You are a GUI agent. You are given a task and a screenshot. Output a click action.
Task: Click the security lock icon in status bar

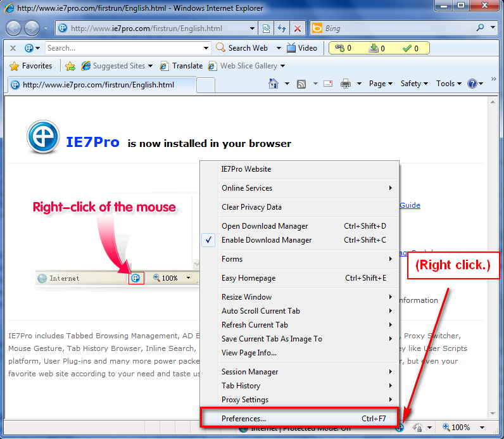[x=417, y=428]
